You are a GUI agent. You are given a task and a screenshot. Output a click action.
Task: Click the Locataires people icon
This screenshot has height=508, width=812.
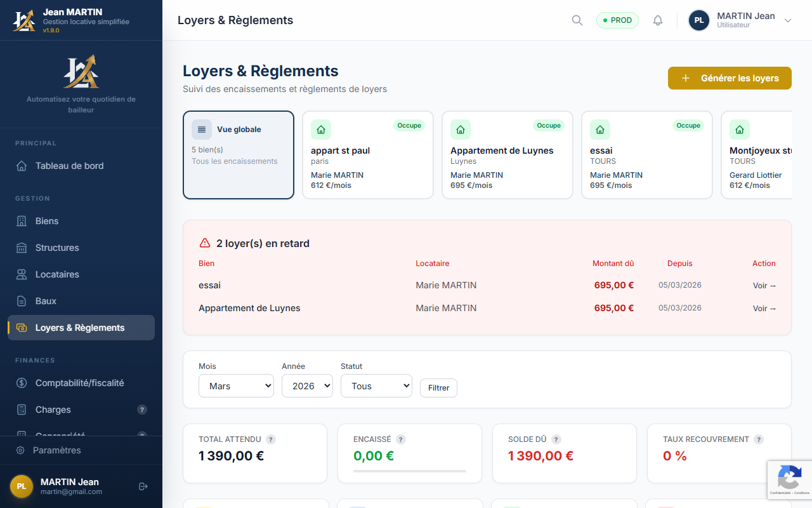coord(22,274)
